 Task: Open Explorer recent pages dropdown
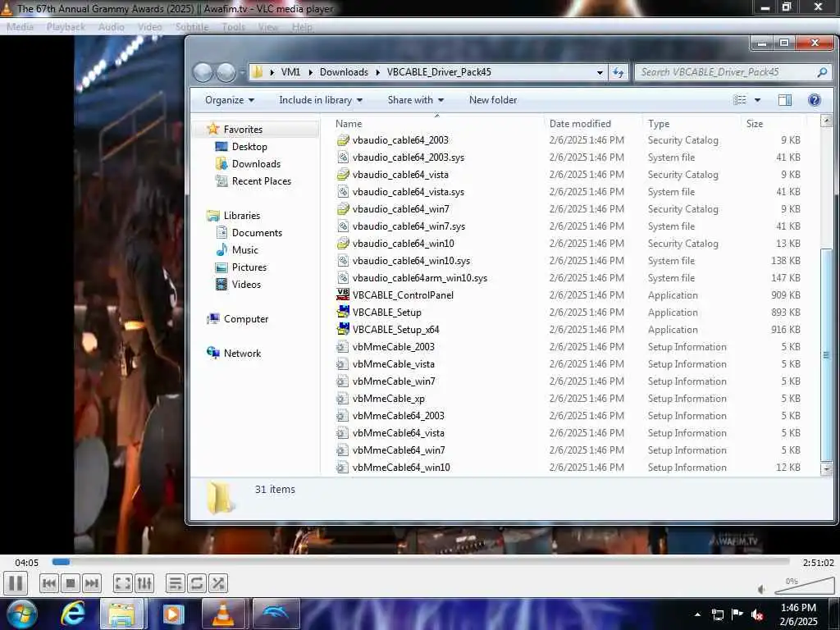pos(242,72)
